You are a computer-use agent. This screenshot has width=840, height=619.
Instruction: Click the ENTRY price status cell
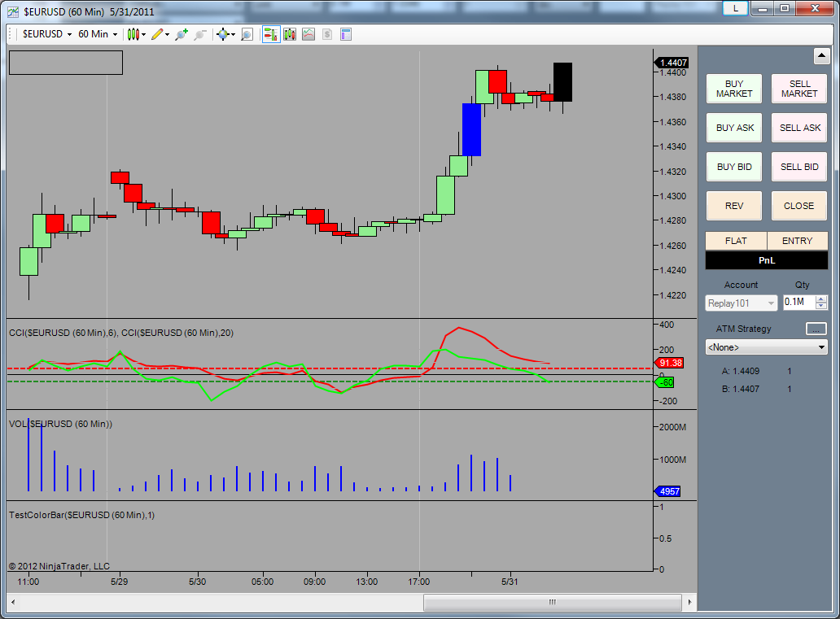point(797,241)
